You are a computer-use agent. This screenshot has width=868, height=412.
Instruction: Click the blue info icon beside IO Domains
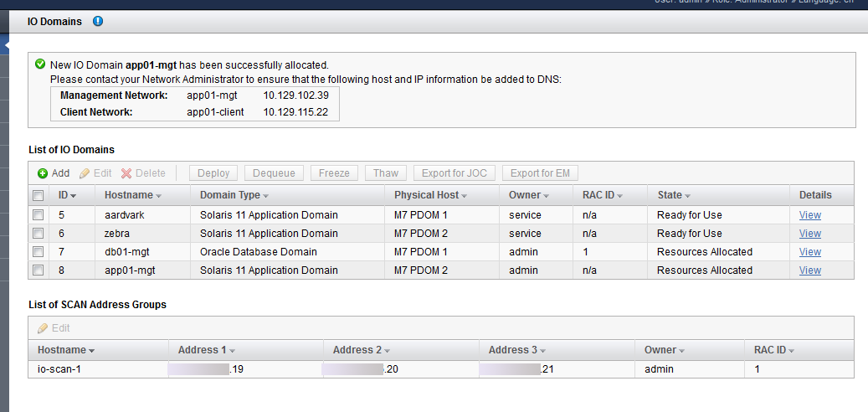tap(98, 22)
